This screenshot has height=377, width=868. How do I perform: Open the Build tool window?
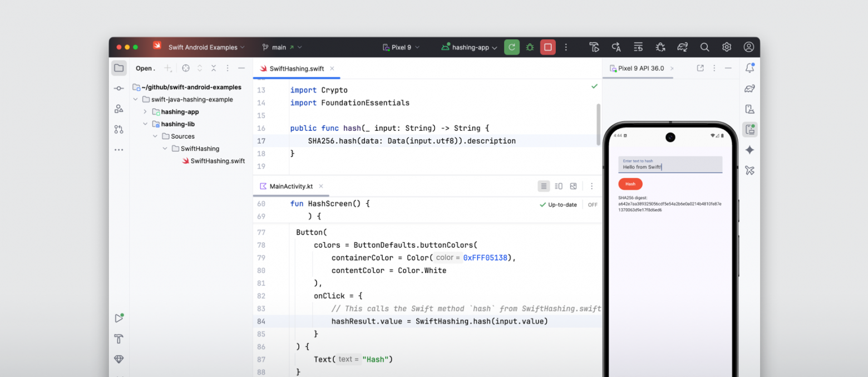(119, 339)
